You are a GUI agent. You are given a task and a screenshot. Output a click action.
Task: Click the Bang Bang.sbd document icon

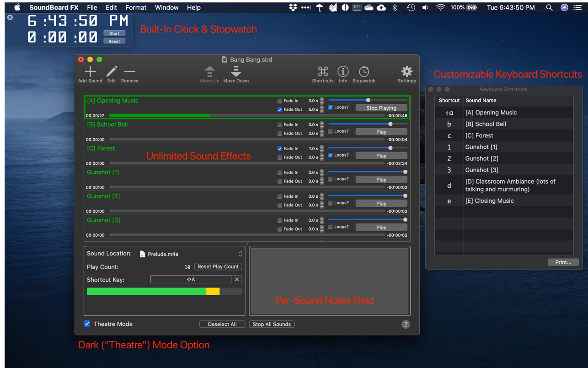tap(225, 60)
